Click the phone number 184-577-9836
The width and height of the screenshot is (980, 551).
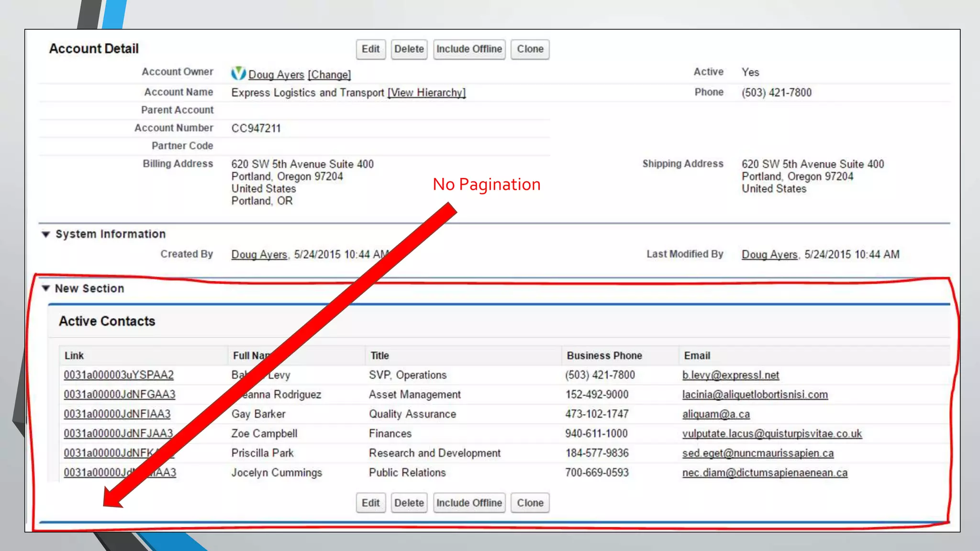point(597,453)
